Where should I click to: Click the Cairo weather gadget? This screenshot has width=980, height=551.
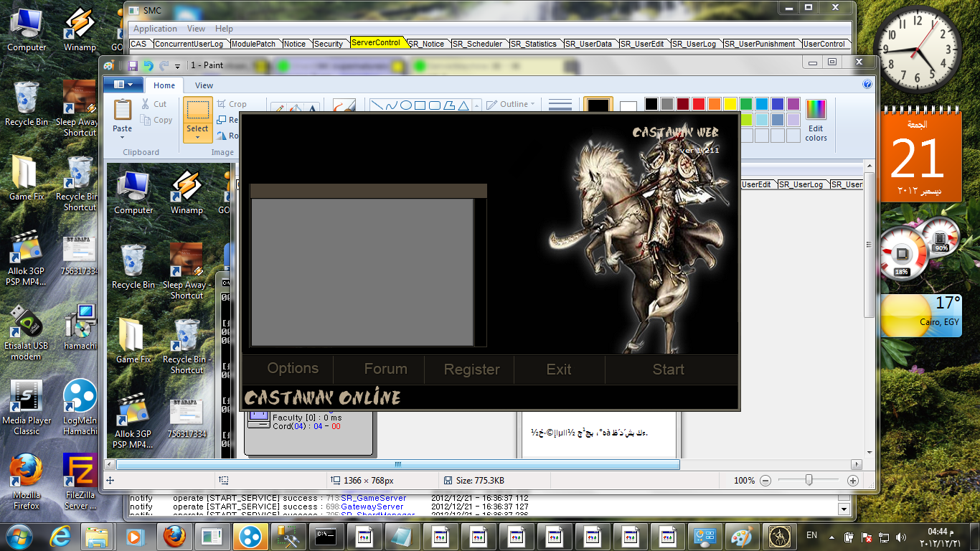pos(920,315)
